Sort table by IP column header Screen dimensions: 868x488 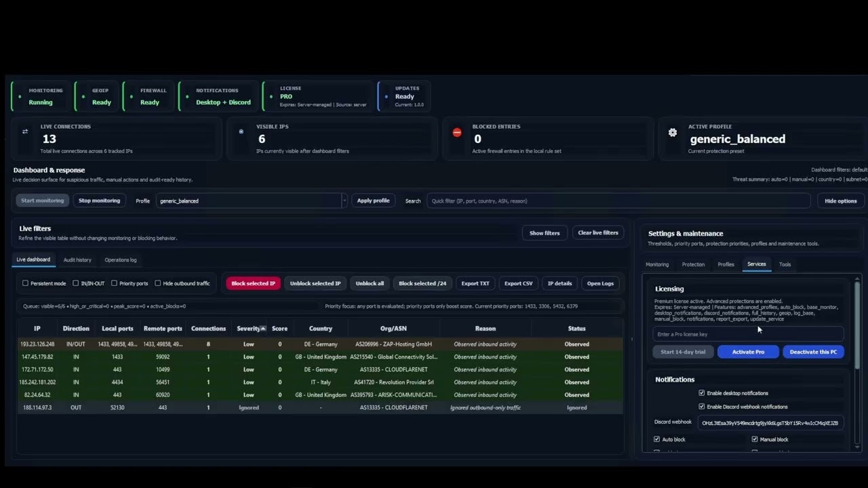coord(37,329)
